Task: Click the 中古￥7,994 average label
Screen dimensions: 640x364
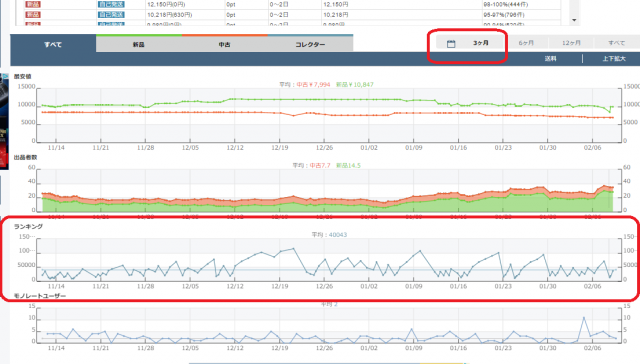Action: point(313,84)
